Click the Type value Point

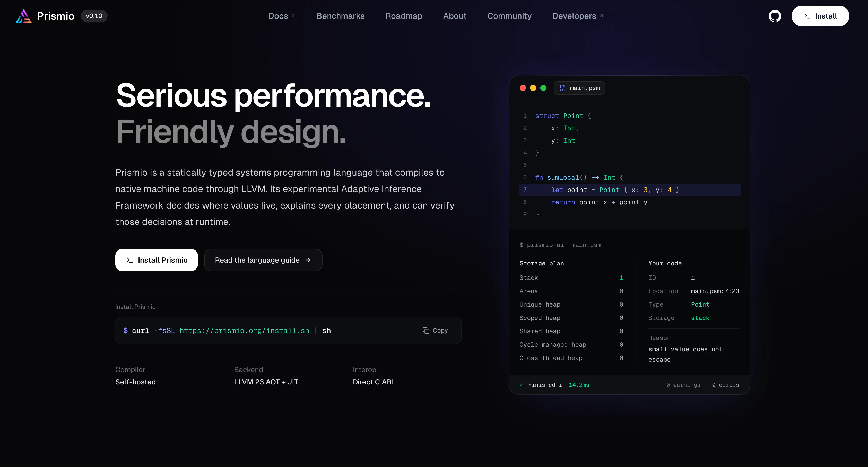click(x=700, y=304)
